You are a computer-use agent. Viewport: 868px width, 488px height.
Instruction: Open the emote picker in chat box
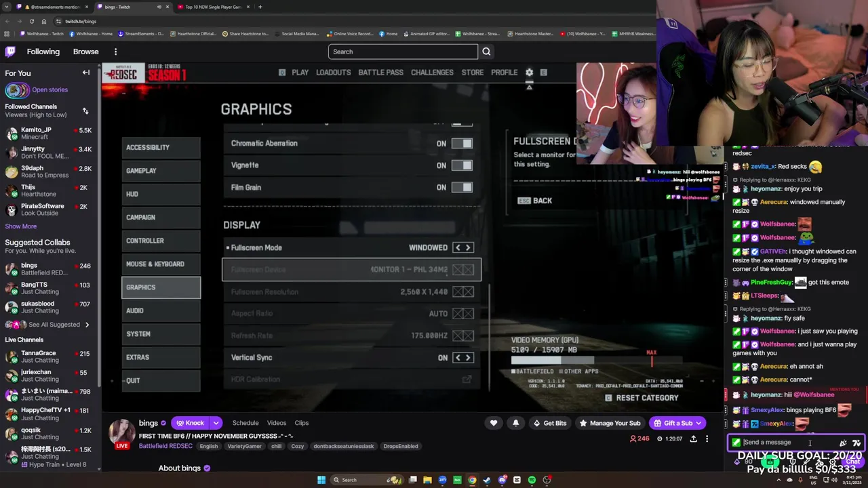pos(857,443)
